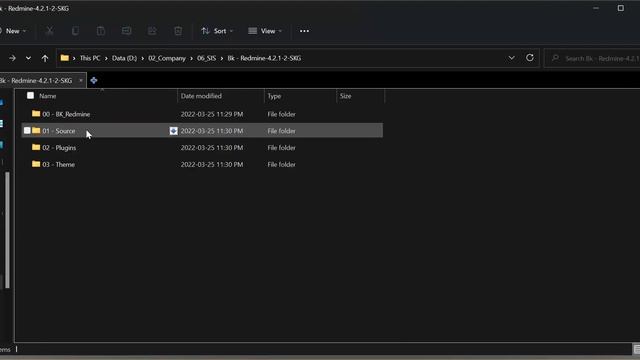This screenshot has width=640, height=360.
Task: Sort by the Type column header
Action: pos(274,96)
